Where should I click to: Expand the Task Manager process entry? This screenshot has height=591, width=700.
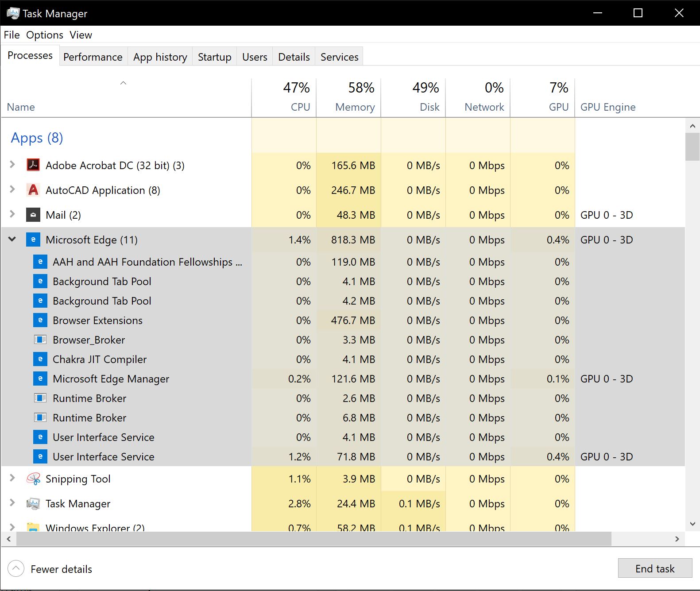pyautogui.click(x=12, y=503)
